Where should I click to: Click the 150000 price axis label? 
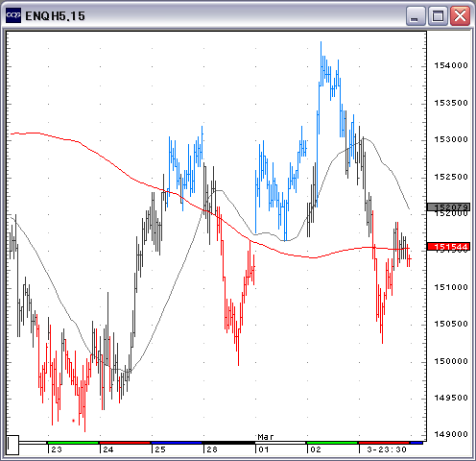[x=451, y=361]
